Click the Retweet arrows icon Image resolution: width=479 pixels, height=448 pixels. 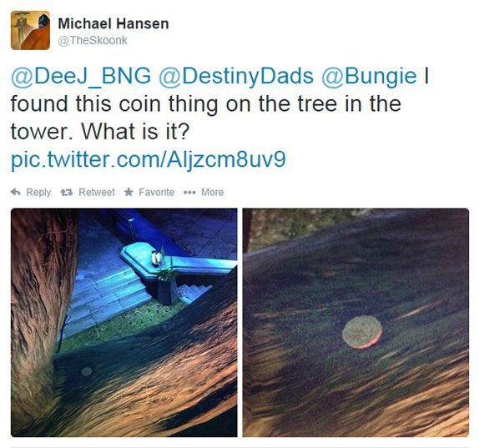click(x=67, y=192)
